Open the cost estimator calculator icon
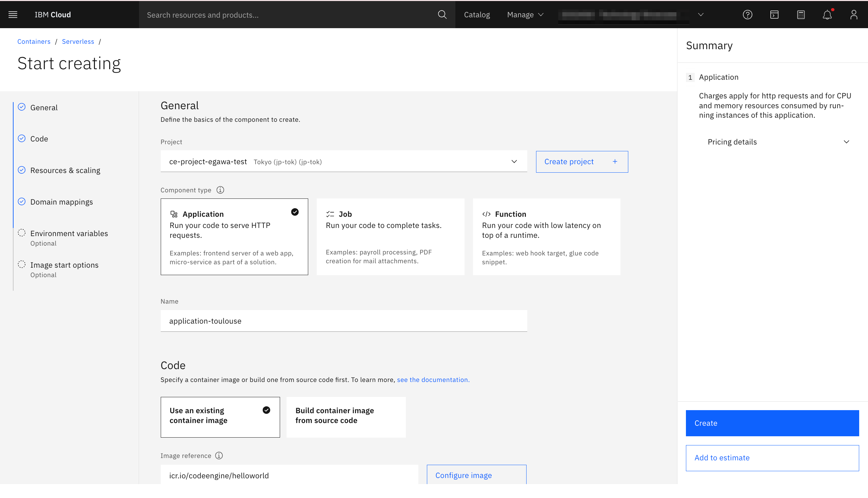Screen dimensions: 868x498 801,15
